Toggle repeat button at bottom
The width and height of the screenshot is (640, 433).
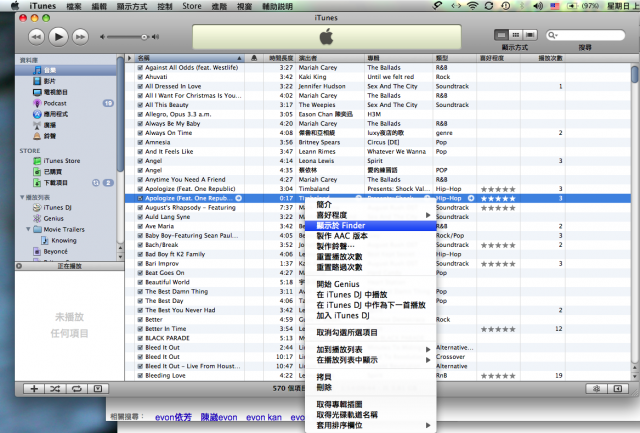pyautogui.click(x=76, y=389)
